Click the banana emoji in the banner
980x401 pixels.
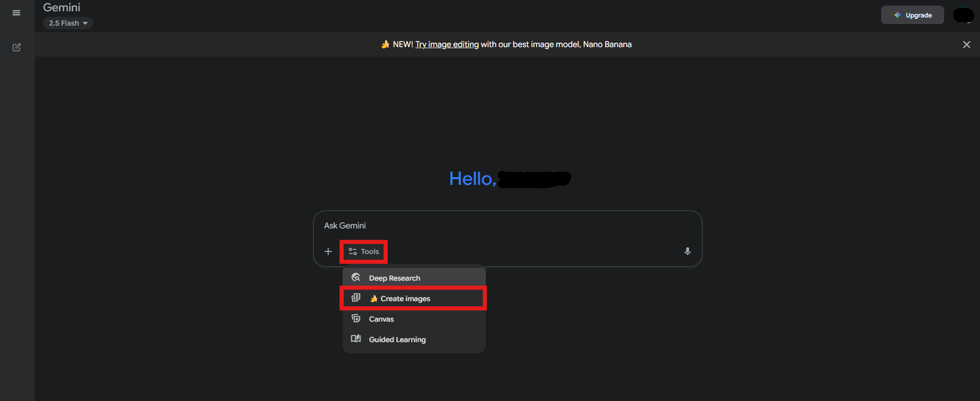tap(385, 45)
